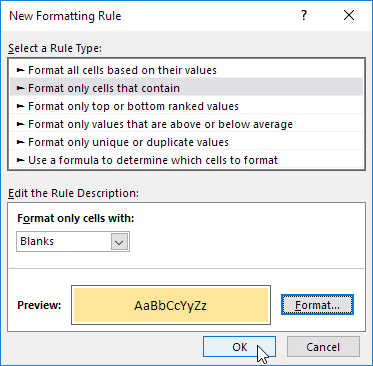Close the New Formatting Rule dialog
Screen dimensions: 373x366
coord(349,16)
